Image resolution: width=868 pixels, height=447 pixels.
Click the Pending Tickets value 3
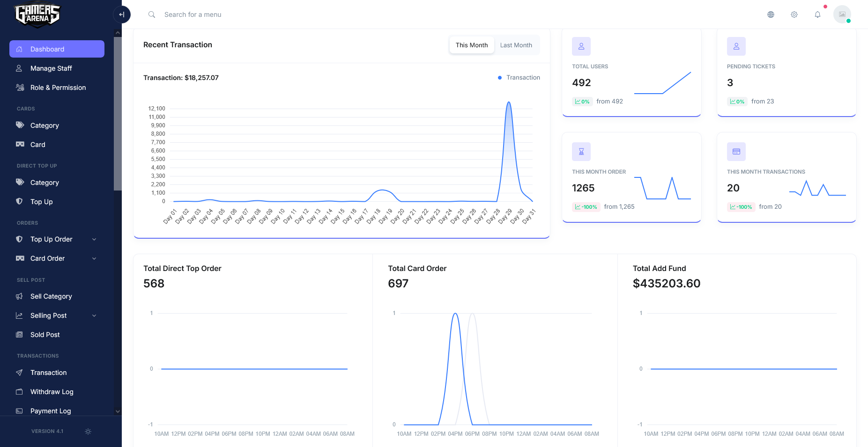pos(730,83)
